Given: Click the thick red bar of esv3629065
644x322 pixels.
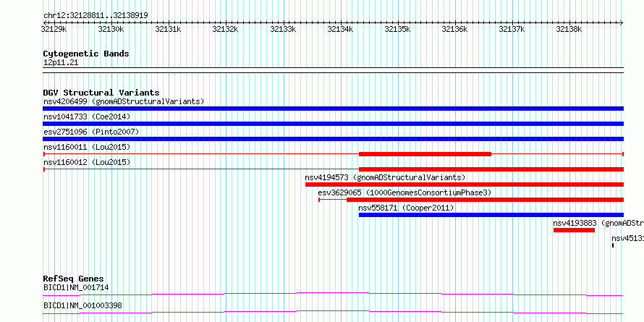Looking at the screenshot, I should pyautogui.click(x=485, y=200).
